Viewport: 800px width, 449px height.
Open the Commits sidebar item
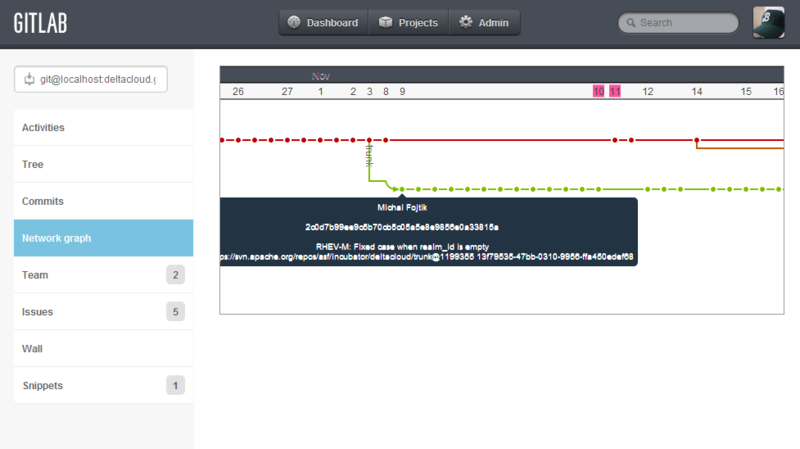[x=104, y=201]
